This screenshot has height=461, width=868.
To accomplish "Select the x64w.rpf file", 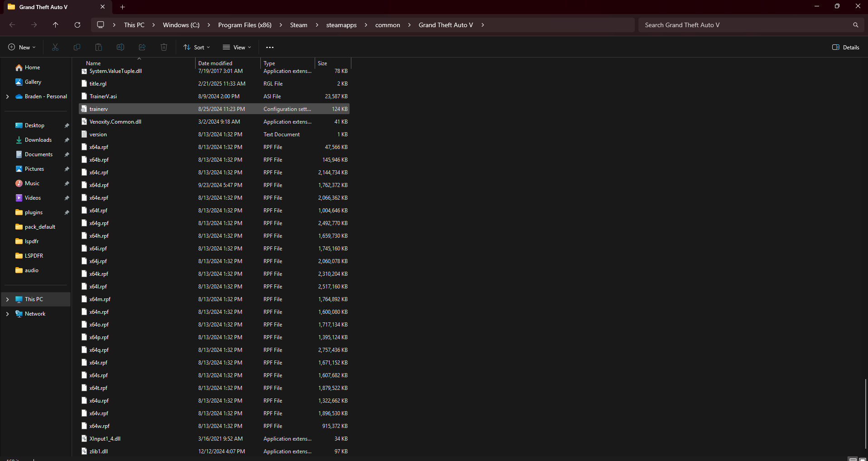I will 214,426.
